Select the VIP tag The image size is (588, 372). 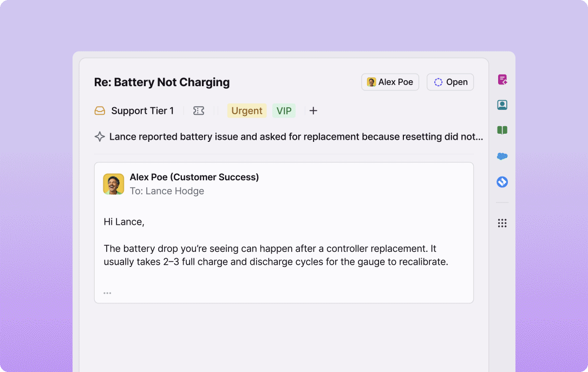click(x=284, y=111)
